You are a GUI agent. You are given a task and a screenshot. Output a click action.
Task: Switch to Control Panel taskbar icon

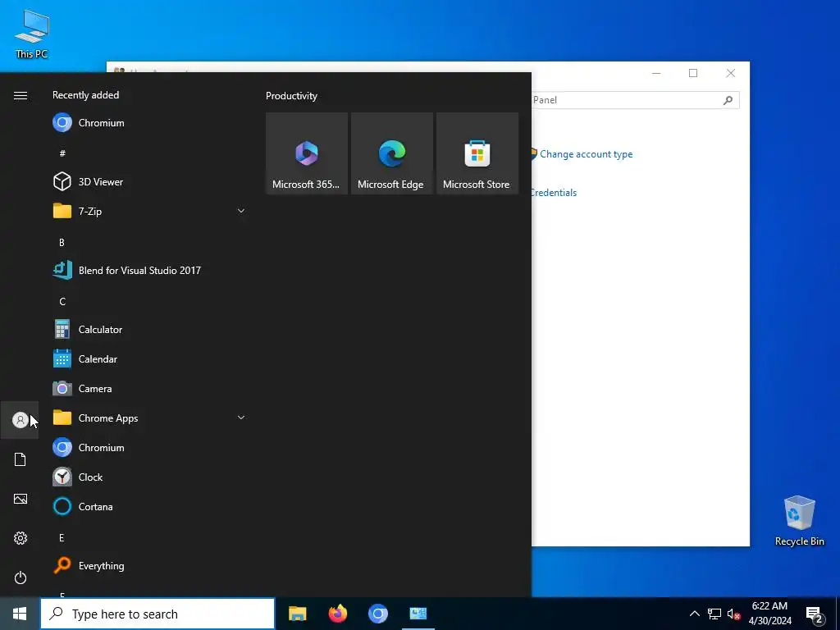[x=418, y=614]
